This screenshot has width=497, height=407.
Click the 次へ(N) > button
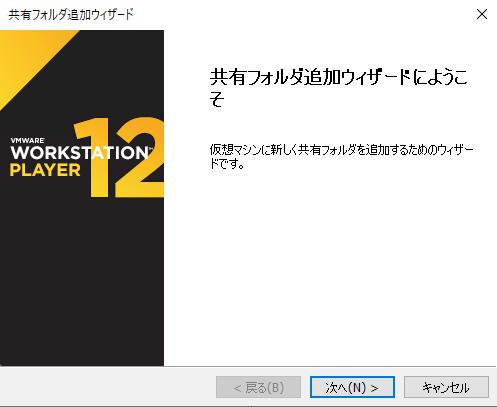pyautogui.click(x=352, y=387)
